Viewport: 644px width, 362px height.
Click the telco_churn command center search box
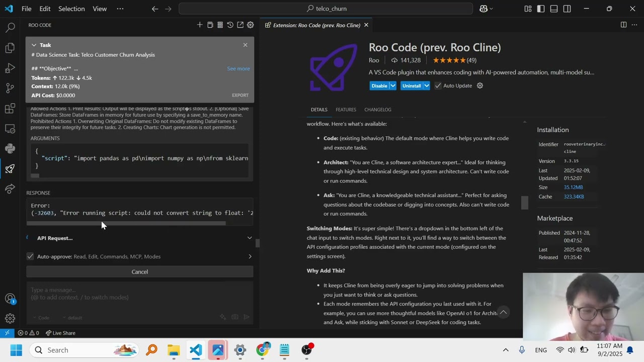(x=326, y=9)
